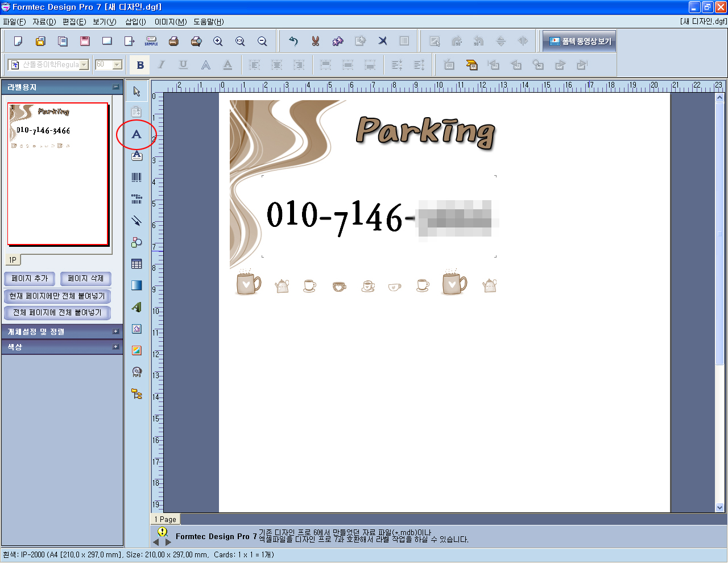The height and width of the screenshot is (563, 728).
Task: Click the open file folder icon
Action: click(40, 41)
